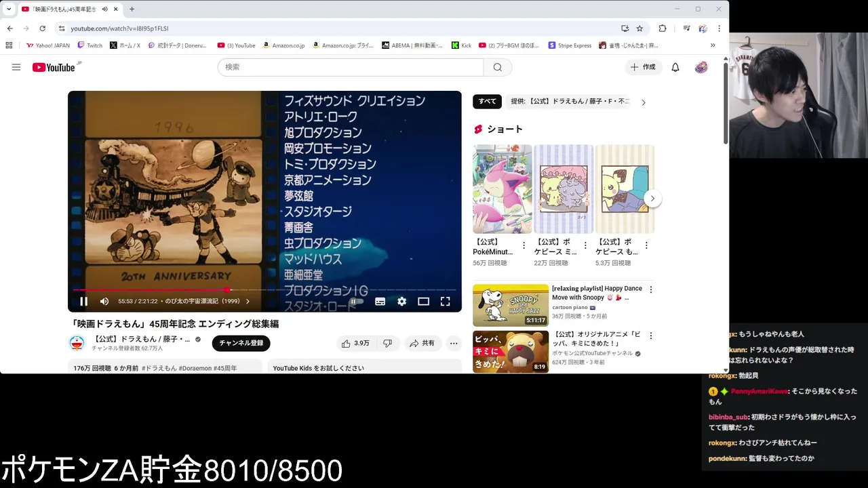Screen dimensions: 868x488
Task: Click the #45周年 hashtag in description
Action: (x=225, y=368)
